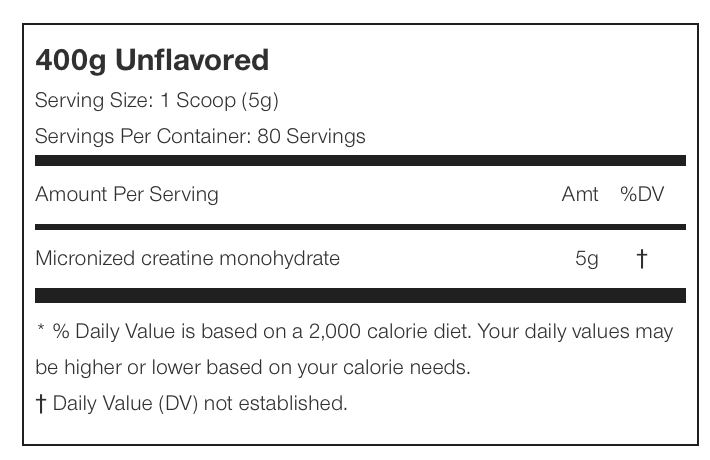Click the "%DV" column header
The height and width of the screenshot is (460, 710).
642,194
